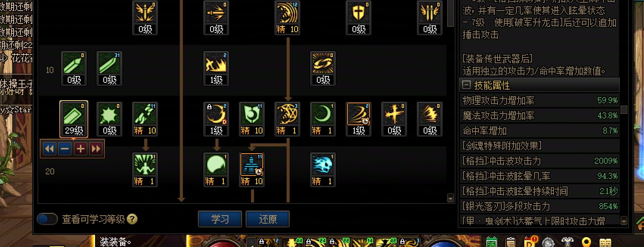Click the yellow map pin icon
The height and width of the screenshot is (247, 644).
point(586,242)
